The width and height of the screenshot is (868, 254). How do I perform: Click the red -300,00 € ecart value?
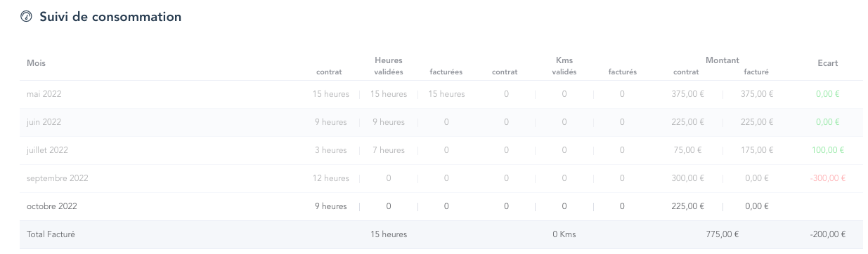point(827,178)
